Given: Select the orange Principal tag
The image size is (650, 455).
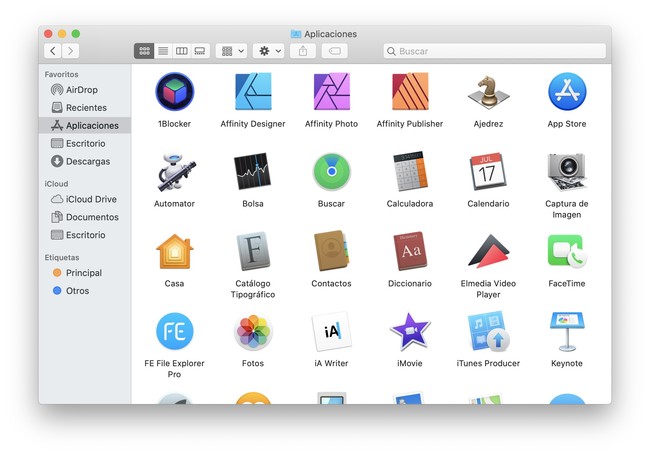Looking at the screenshot, I should pyautogui.click(x=85, y=273).
